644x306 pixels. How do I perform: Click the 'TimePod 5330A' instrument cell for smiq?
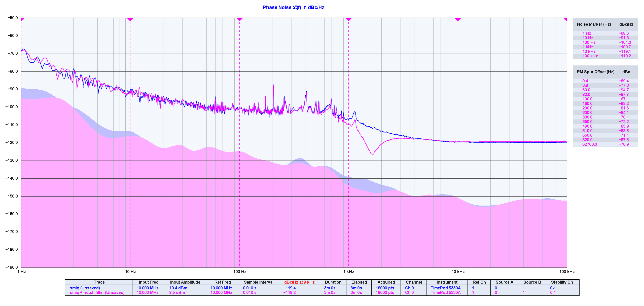(x=446, y=288)
